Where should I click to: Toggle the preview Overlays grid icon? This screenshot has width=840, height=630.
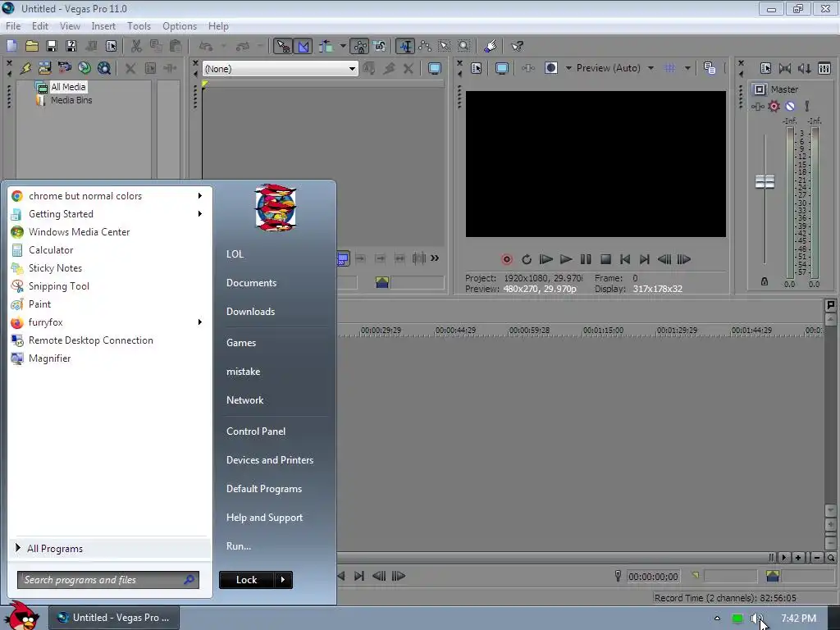pos(669,68)
